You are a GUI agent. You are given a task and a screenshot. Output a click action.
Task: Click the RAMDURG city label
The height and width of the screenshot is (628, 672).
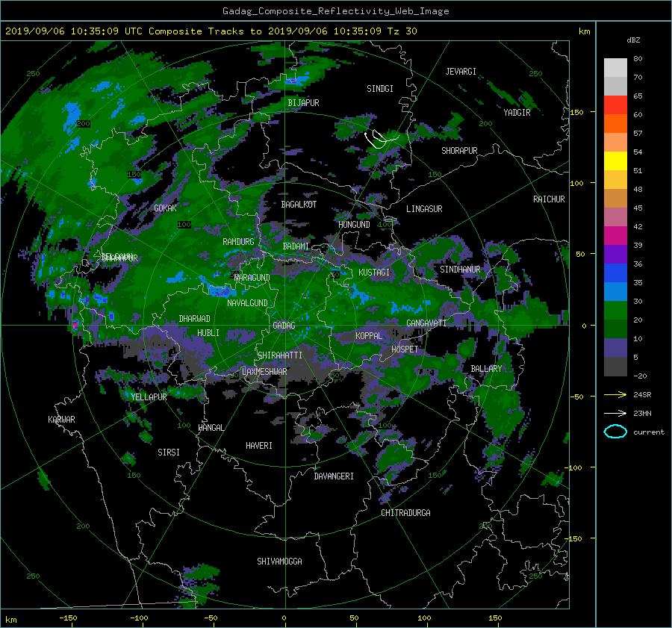[238, 242]
